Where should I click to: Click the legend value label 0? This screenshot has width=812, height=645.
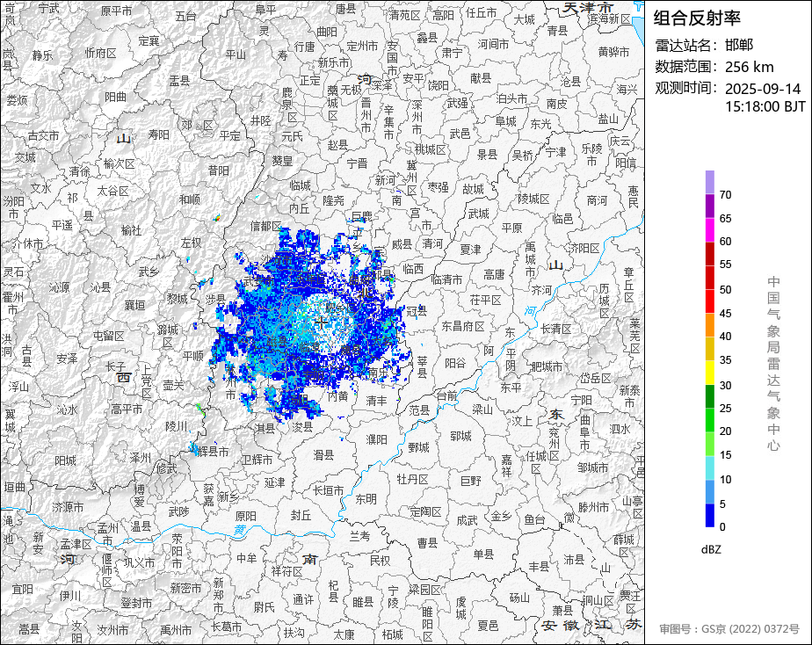[723, 527]
